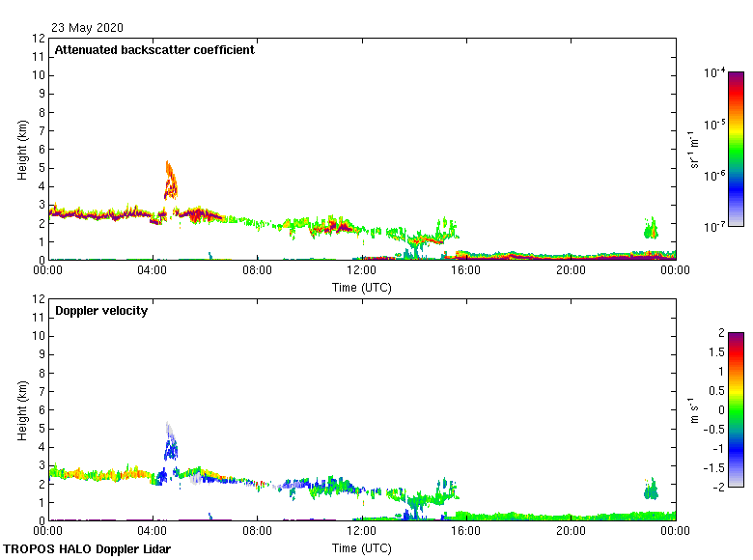Click 'Time (UTC)' label under Doppler velocity plot
The width and height of the screenshot is (753, 560).
point(361,548)
